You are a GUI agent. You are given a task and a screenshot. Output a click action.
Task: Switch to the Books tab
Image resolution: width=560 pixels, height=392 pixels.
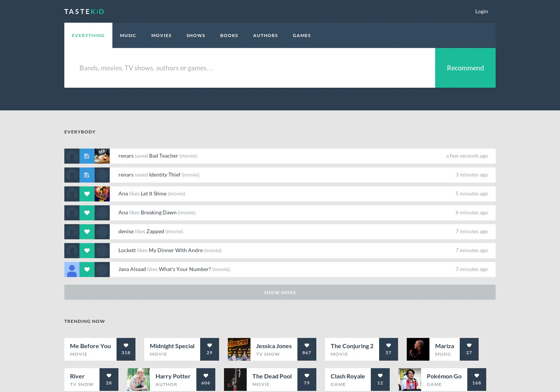[x=229, y=36]
